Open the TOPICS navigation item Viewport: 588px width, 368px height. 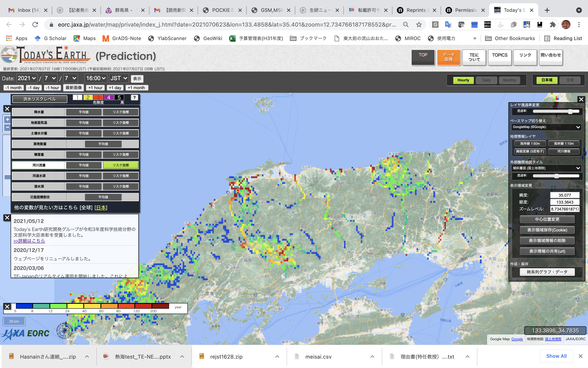(x=500, y=57)
